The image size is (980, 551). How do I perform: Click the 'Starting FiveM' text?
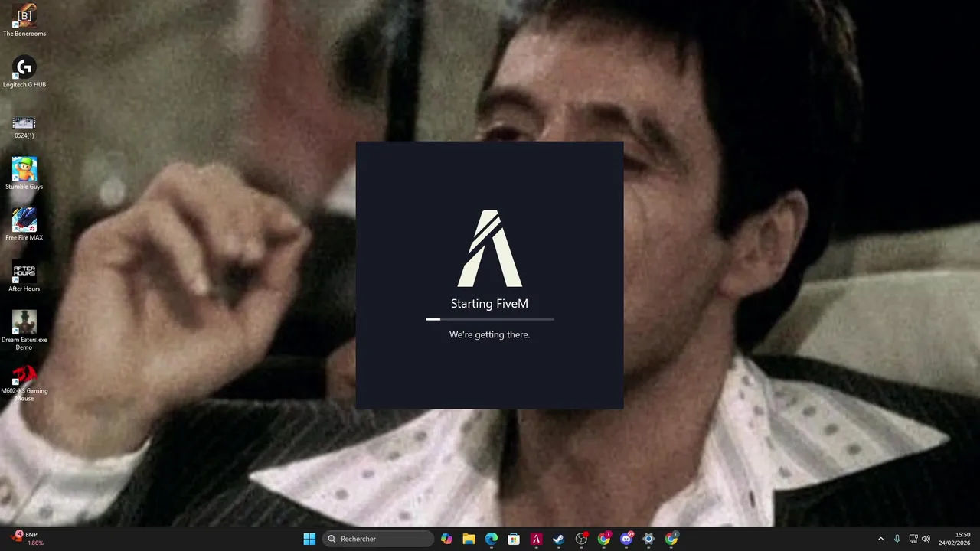point(489,304)
